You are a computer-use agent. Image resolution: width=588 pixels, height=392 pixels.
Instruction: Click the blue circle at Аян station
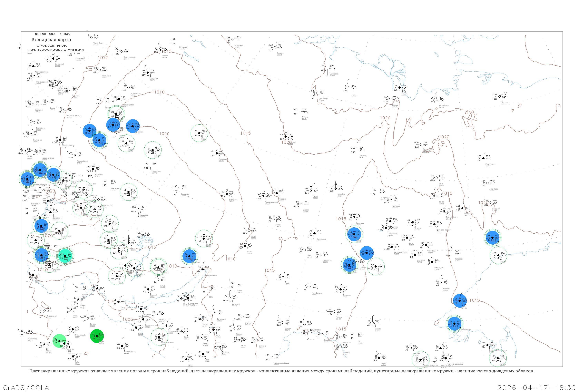(x=459, y=301)
